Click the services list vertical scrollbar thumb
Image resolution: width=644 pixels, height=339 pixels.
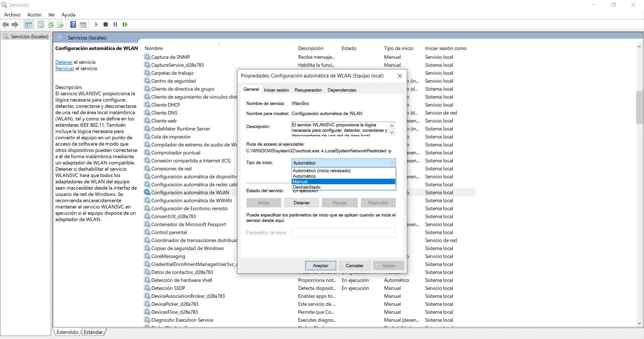(639, 107)
